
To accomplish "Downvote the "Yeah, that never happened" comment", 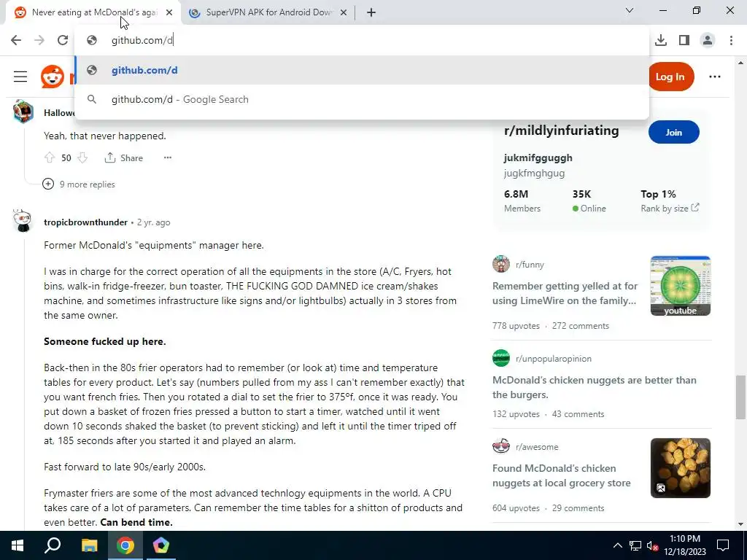I will coord(82,157).
